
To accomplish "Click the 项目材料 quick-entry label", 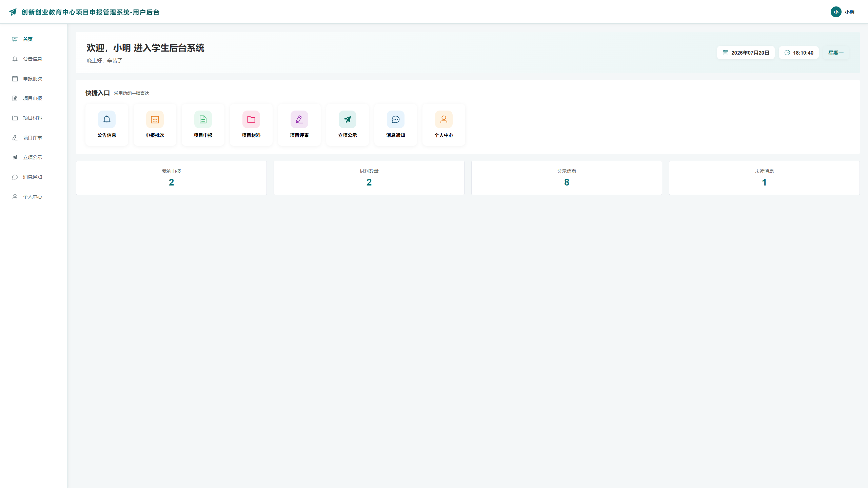I will [x=251, y=135].
